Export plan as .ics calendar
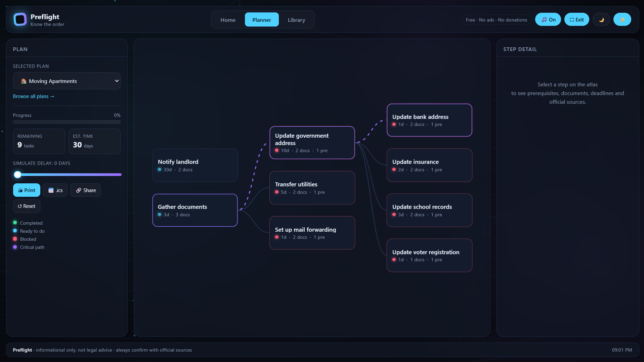The image size is (644, 362). point(55,190)
